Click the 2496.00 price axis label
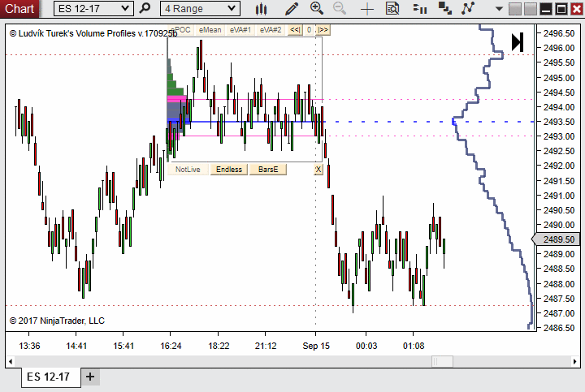The image size is (585, 392). click(559, 48)
